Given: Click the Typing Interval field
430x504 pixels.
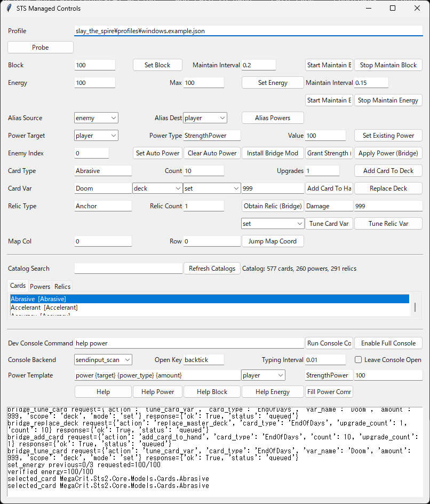Looking at the screenshot, I should tap(325, 360).
